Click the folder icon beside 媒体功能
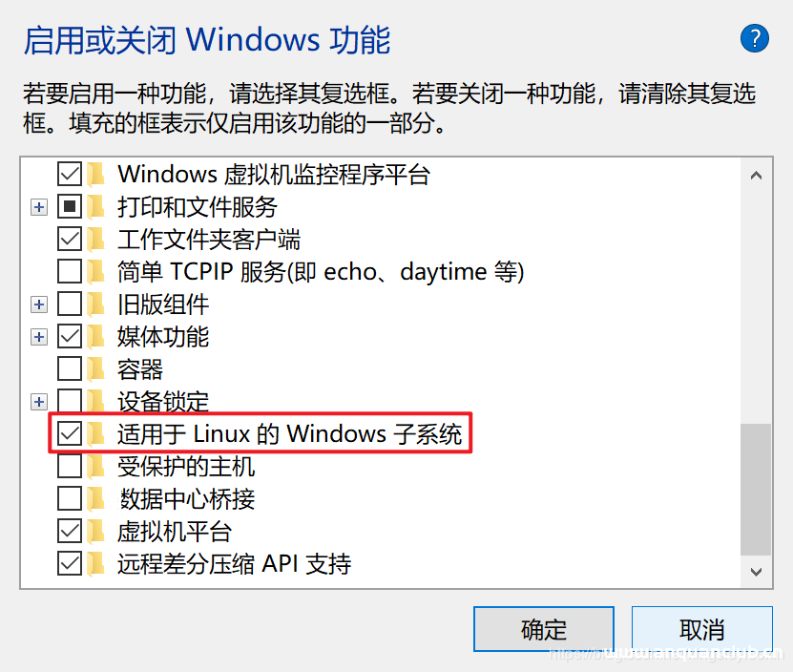 (x=95, y=336)
